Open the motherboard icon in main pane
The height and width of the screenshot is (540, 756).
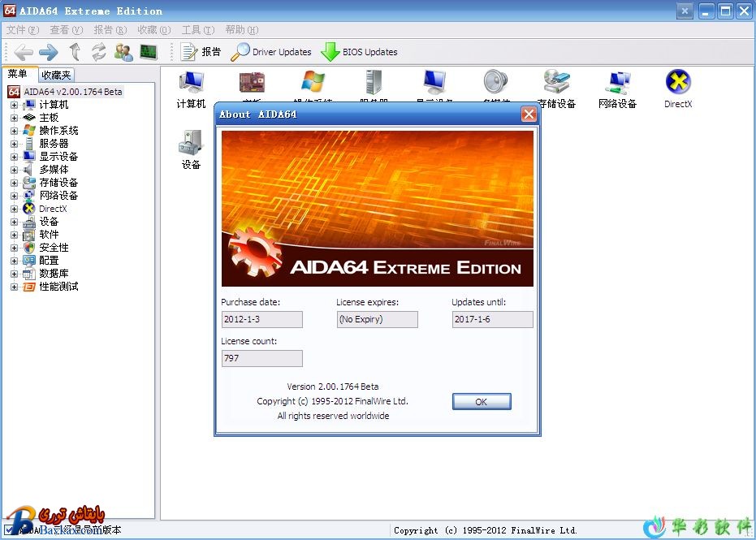pyautogui.click(x=252, y=83)
